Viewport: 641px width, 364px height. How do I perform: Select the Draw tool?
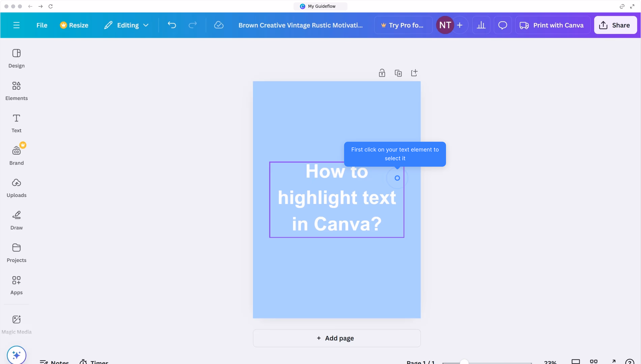17,220
